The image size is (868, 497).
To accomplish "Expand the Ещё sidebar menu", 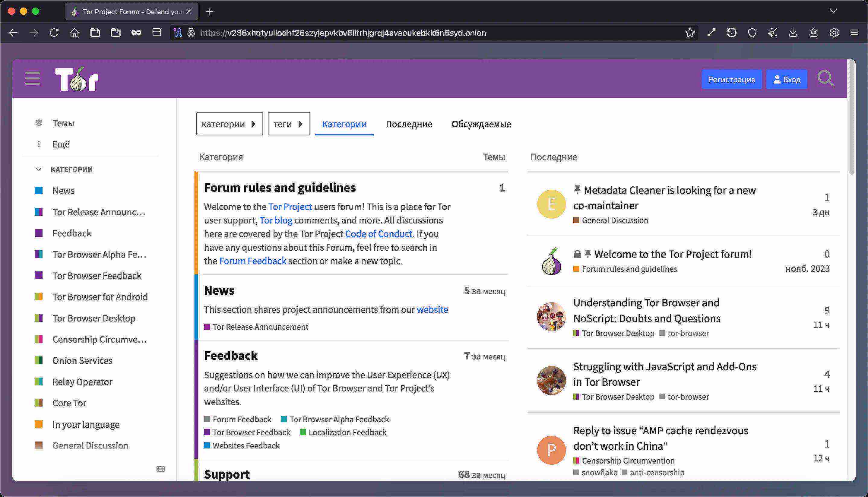I will point(61,144).
